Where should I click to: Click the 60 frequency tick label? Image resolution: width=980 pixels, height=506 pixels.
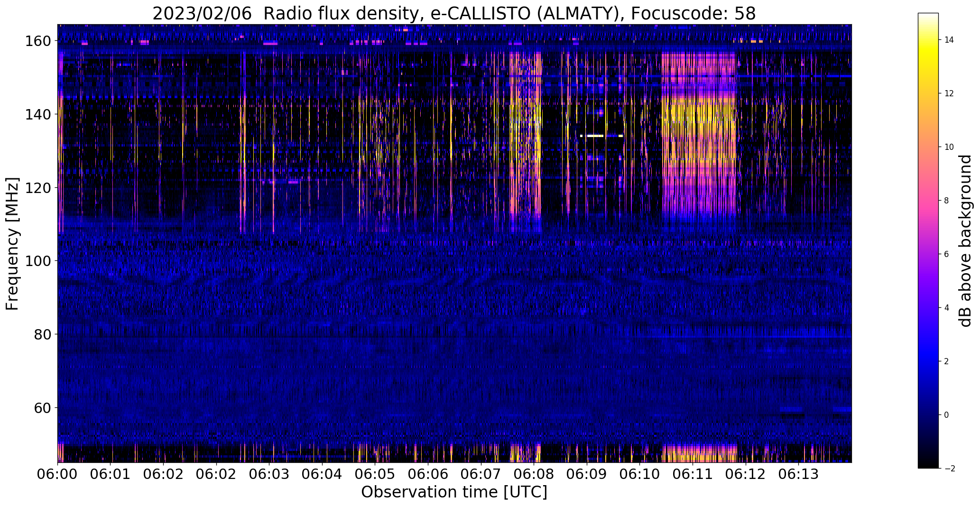[x=42, y=407]
